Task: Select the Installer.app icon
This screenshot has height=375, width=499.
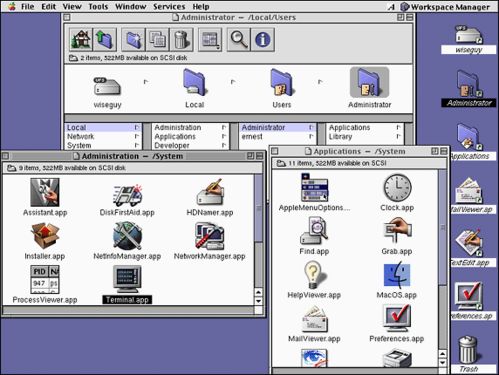Action: [45, 236]
